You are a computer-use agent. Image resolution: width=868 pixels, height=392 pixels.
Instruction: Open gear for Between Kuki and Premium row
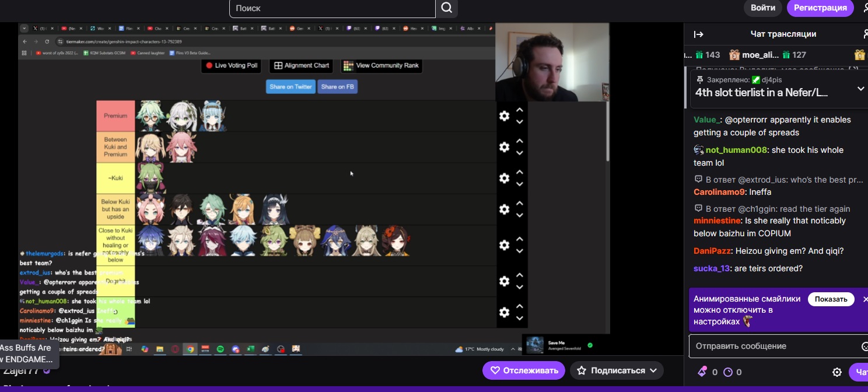click(505, 147)
